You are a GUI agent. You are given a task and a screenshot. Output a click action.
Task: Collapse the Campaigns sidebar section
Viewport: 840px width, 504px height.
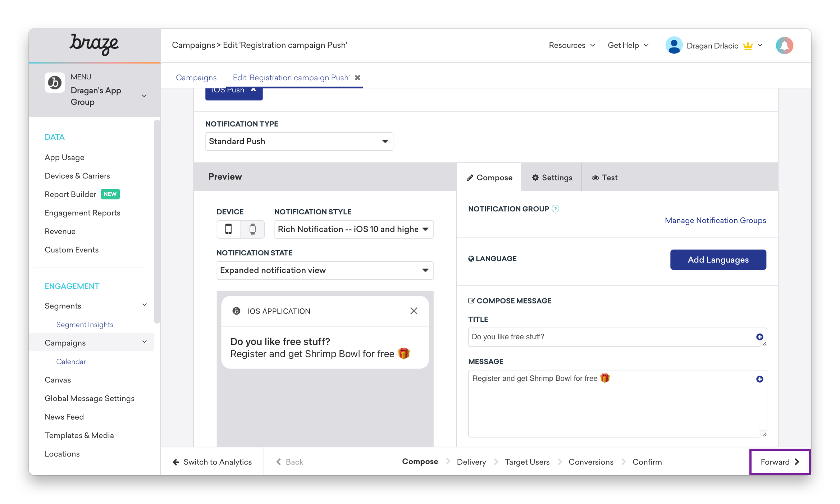click(145, 342)
